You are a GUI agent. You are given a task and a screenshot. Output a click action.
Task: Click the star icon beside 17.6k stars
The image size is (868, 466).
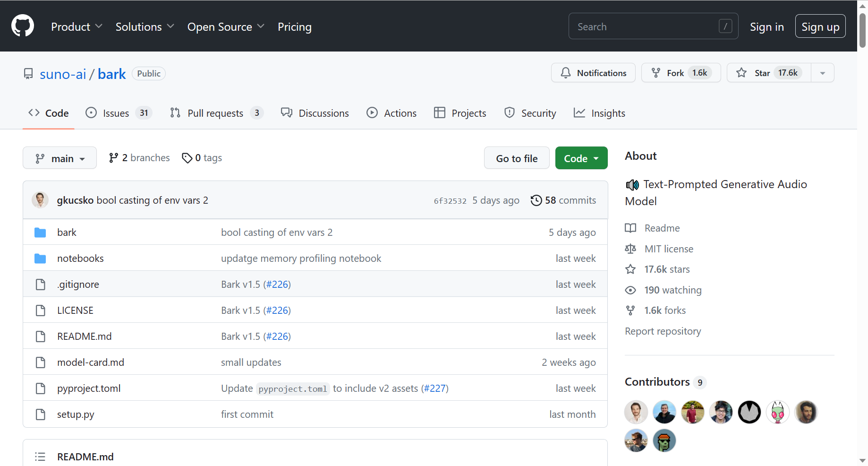click(630, 269)
